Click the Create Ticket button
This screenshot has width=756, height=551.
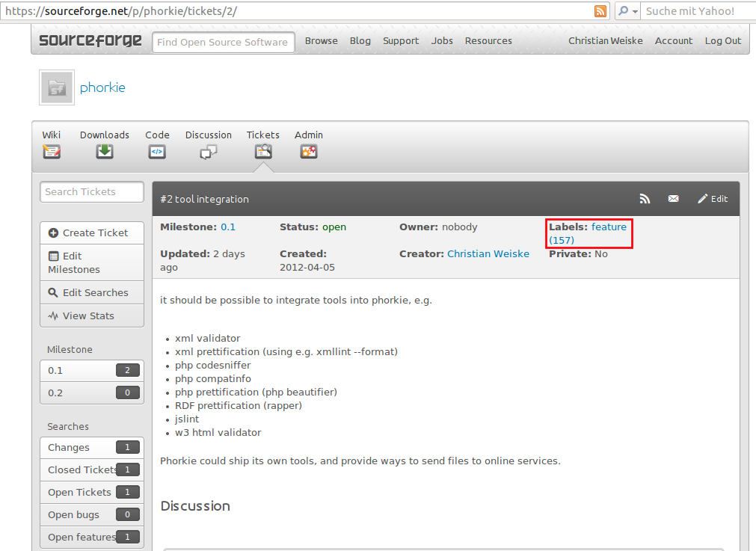click(x=91, y=233)
